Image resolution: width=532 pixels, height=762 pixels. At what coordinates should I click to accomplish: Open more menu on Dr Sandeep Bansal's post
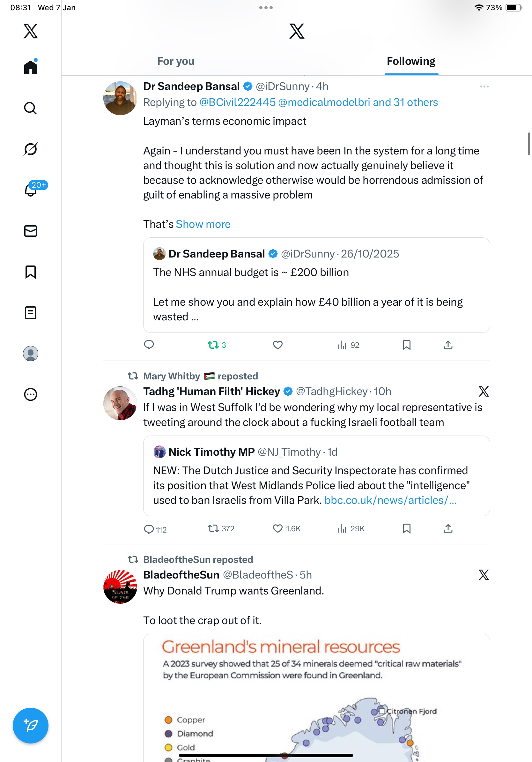coord(484,86)
